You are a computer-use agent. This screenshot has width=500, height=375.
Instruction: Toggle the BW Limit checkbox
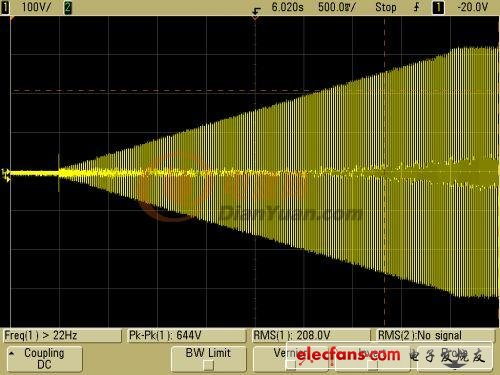209,366
